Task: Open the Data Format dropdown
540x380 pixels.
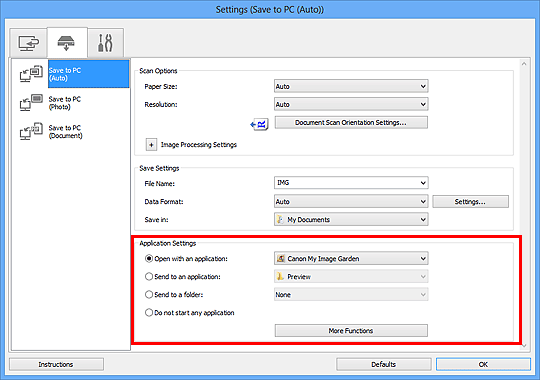Action: click(x=351, y=202)
